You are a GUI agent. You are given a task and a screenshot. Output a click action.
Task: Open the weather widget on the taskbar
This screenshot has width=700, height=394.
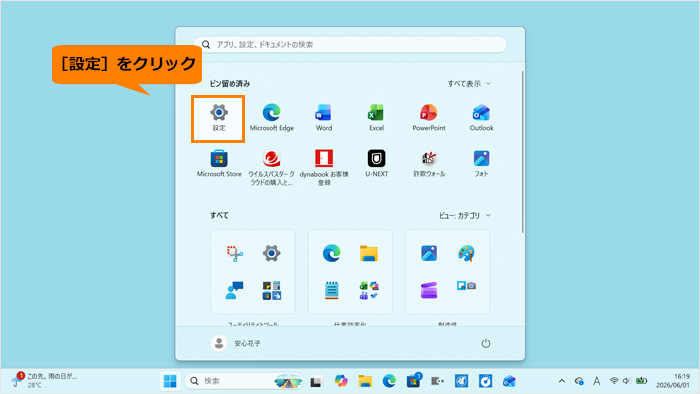[45, 380]
